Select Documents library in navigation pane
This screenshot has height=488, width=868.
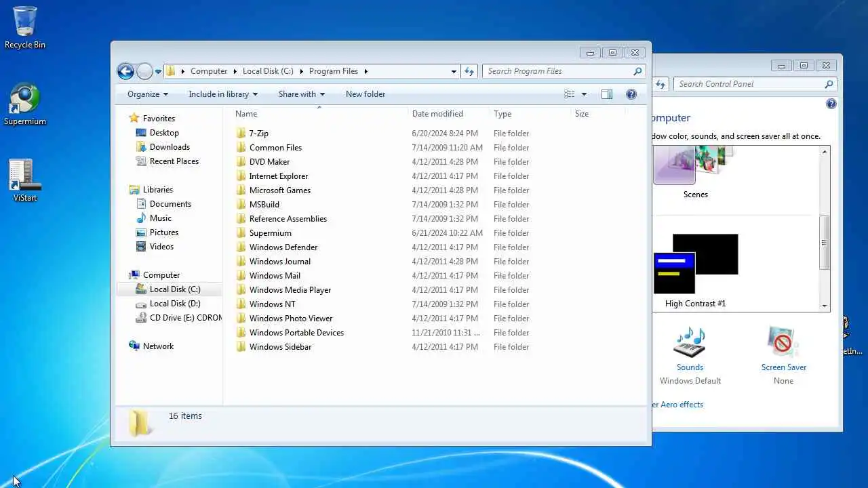[170, 204]
